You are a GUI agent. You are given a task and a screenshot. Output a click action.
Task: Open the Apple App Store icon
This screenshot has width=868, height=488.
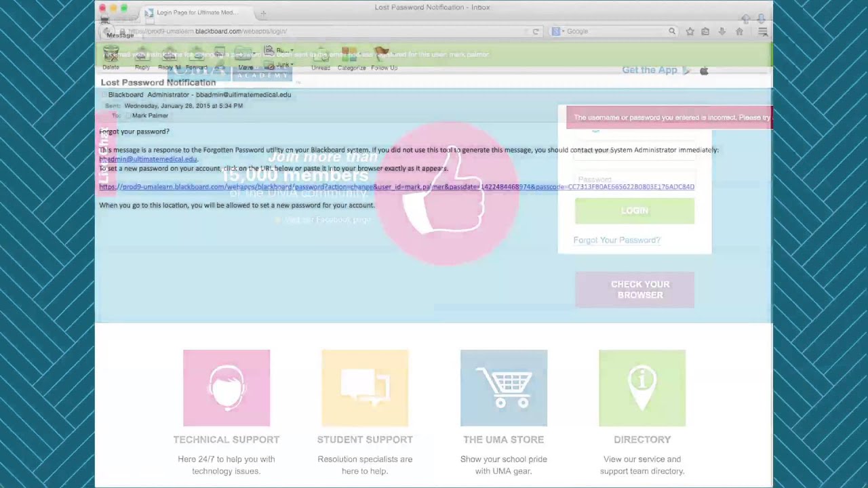coord(704,70)
